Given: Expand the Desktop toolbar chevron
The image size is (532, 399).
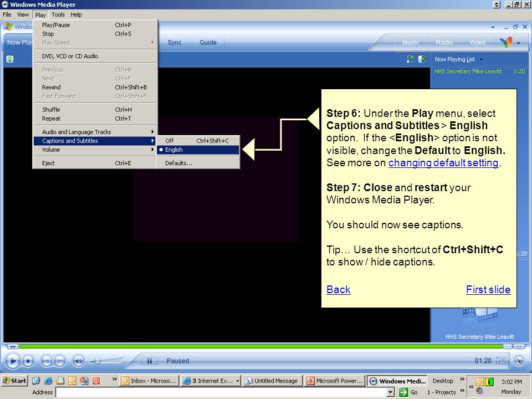Looking at the screenshot, I should [462, 379].
